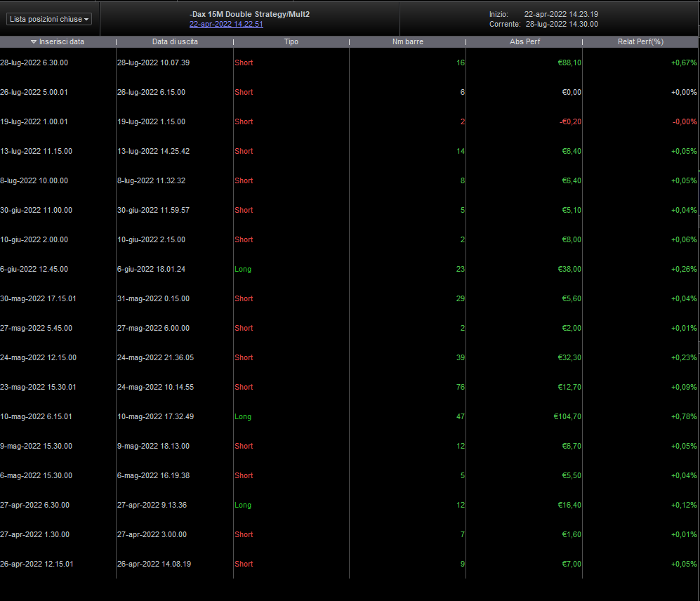
Task: Click Short type in the 28-lug-2022 row
Action: [x=244, y=62]
